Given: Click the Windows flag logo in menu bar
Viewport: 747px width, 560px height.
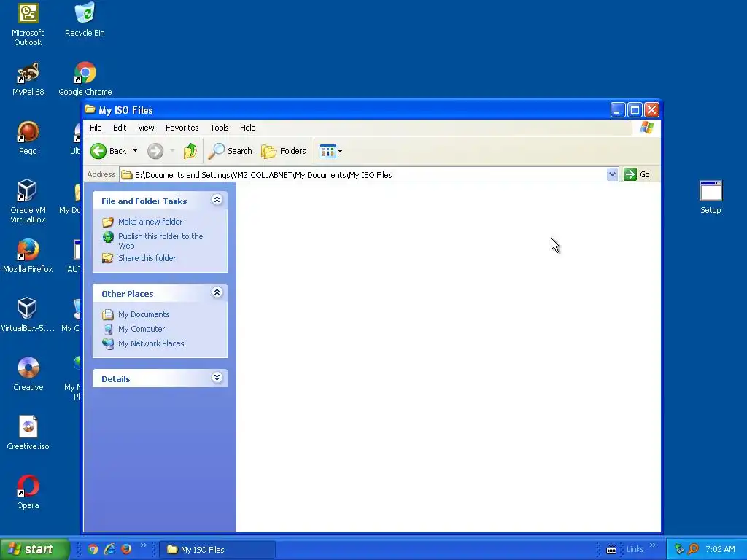Looking at the screenshot, I should (647, 128).
